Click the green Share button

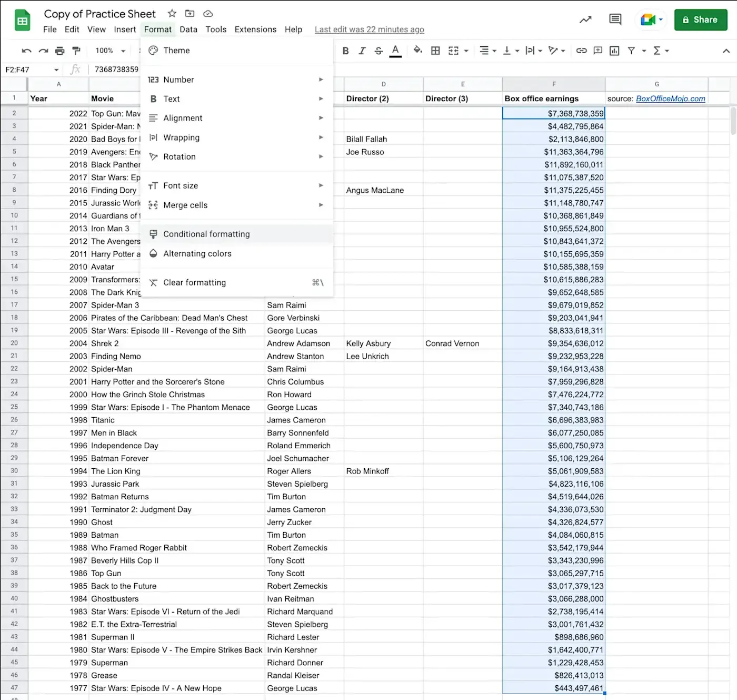pyautogui.click(x=701, y=20)
